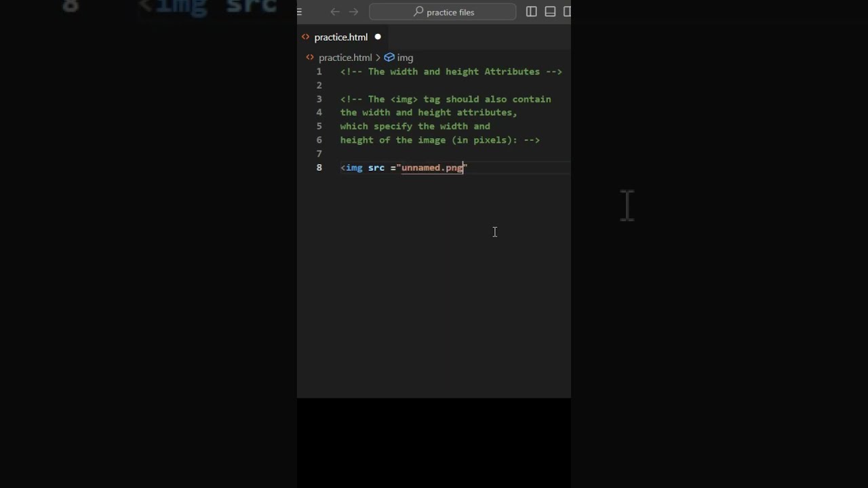Screen dimensions: 868x488
Task: Click the 'img' tag name on line 8
Action: [354, 167]
